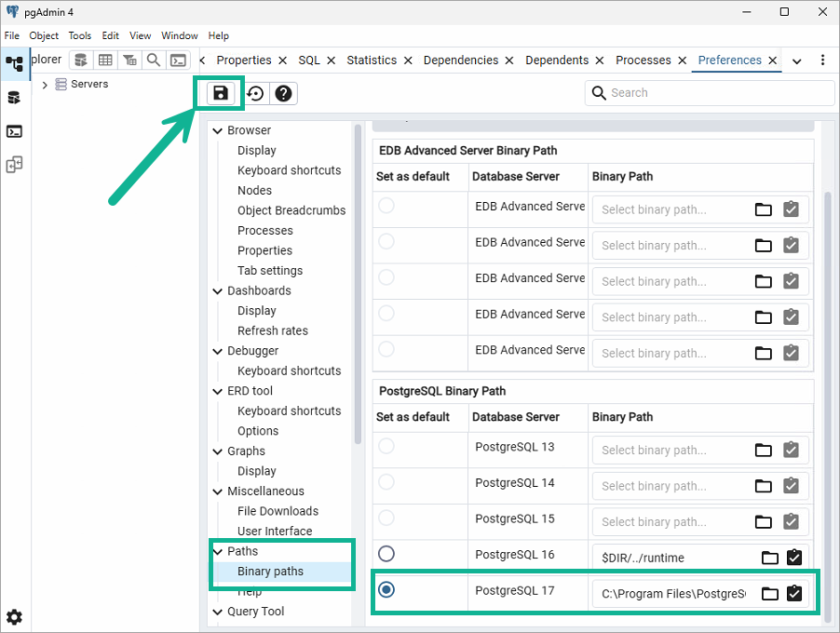Open the Object Explorer sidebar icon
The image size is (840, 633).
point(15,63)
